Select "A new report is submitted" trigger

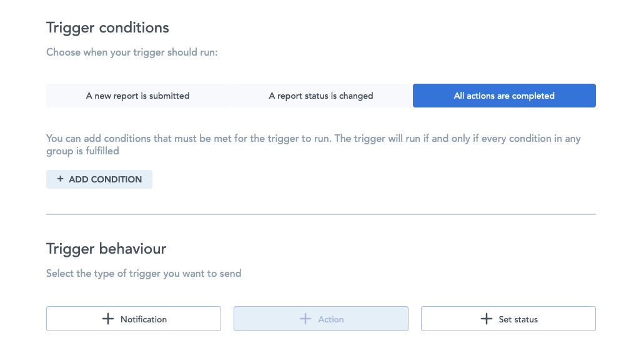tap(137, 96)
